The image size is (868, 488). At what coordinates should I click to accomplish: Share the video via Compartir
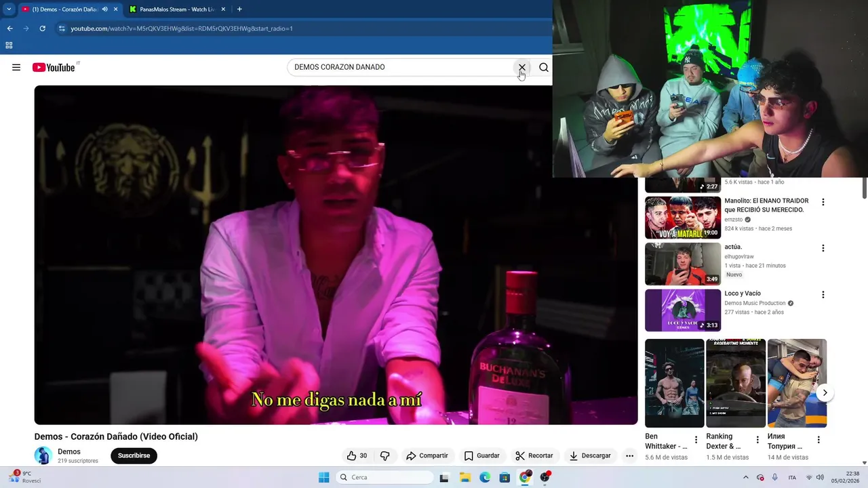[x=427, y=455]
